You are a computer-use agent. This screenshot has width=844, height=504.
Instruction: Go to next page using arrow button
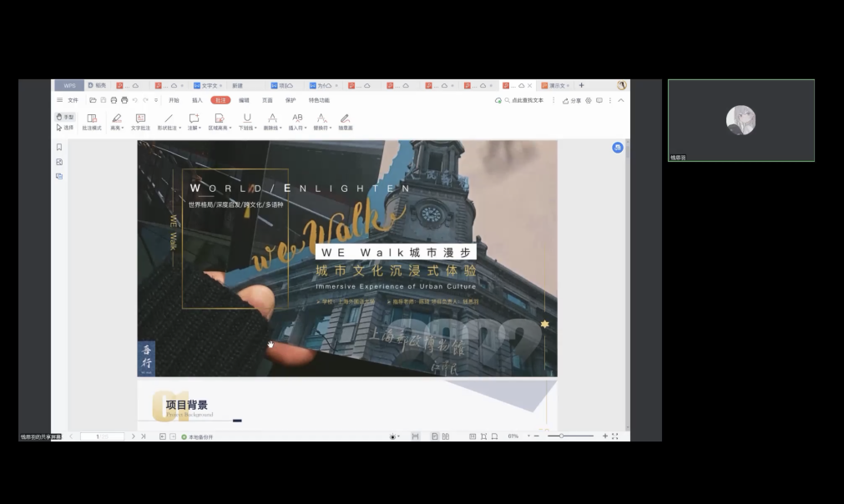(134, 436)
